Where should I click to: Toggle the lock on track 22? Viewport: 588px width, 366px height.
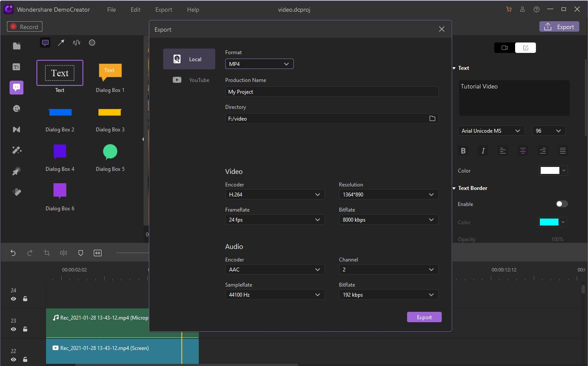[x=25, y=359]
